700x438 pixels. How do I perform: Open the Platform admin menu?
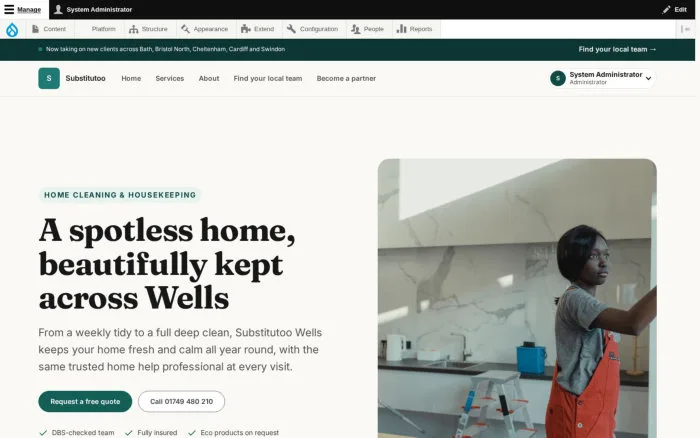tap(99, 29)
